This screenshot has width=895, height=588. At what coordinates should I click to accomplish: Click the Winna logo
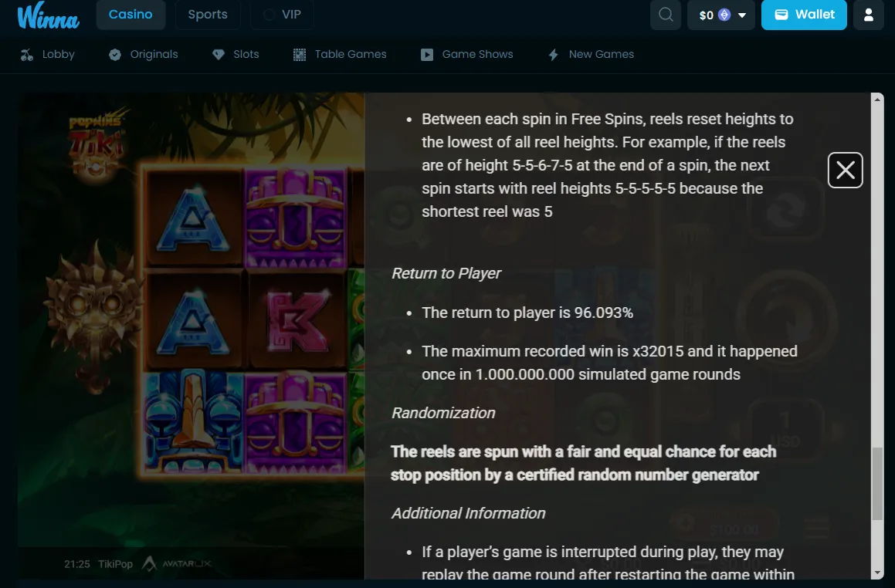(x=48, y=15)
